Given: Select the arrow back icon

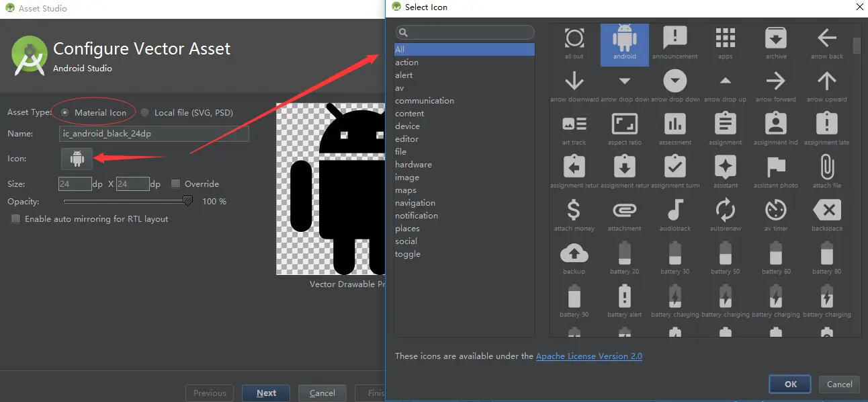Looking at the screenshot, I should pos(826,38).
